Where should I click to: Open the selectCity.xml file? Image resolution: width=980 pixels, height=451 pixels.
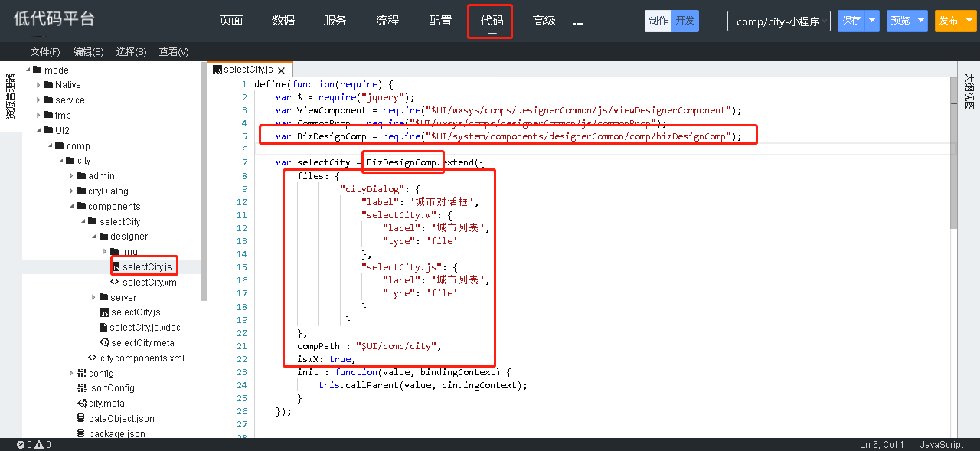[x=150, y=283]
